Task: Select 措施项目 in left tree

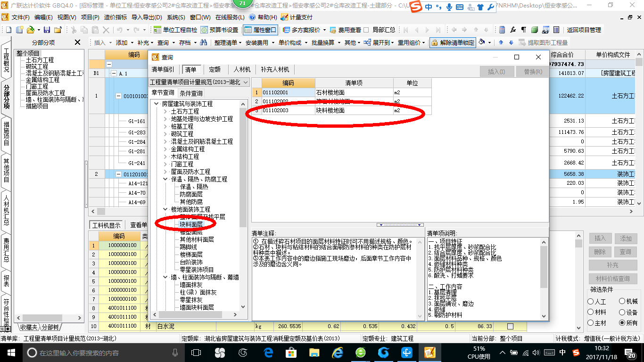Action: (37, 106)
